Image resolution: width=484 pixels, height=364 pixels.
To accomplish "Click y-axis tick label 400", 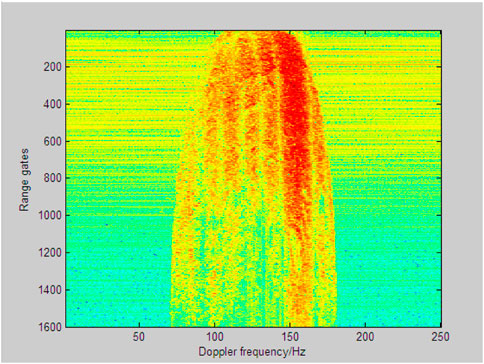I will [53, 104].
